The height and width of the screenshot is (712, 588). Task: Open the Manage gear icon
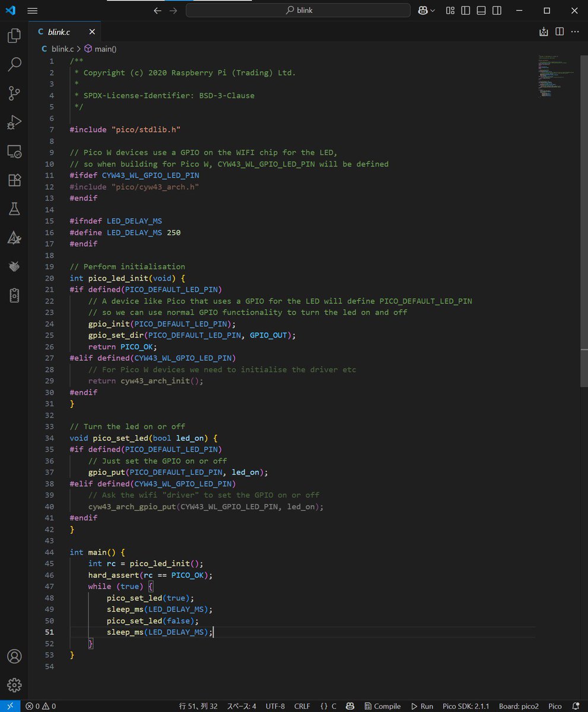(x=14, y=685)
